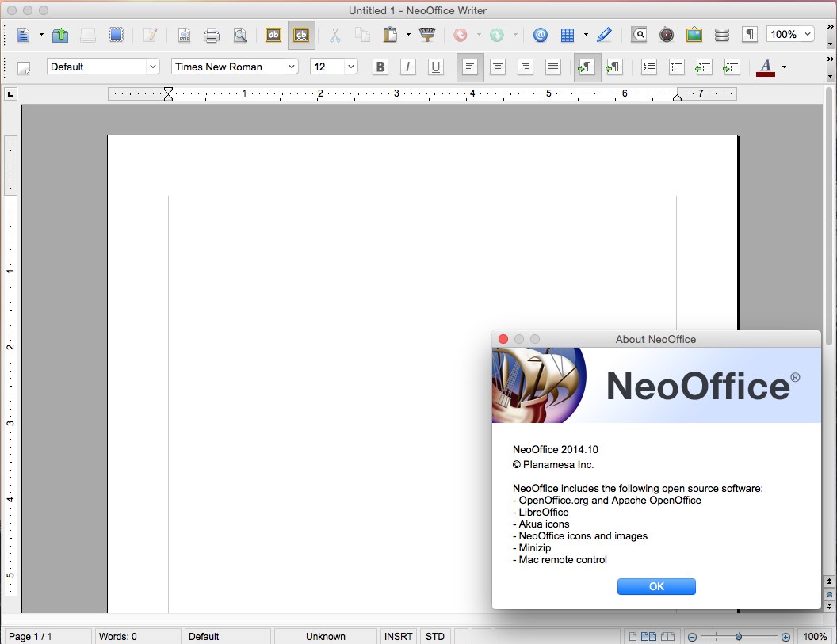Viewport: 837px width, 644px height.
Task: Increase indent icon
Action: click(732, 67)
